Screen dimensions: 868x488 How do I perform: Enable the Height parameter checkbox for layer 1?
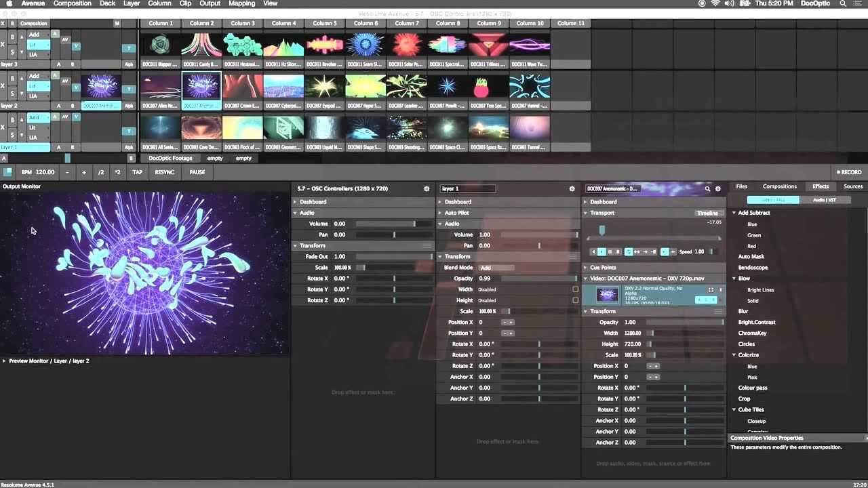574,300
